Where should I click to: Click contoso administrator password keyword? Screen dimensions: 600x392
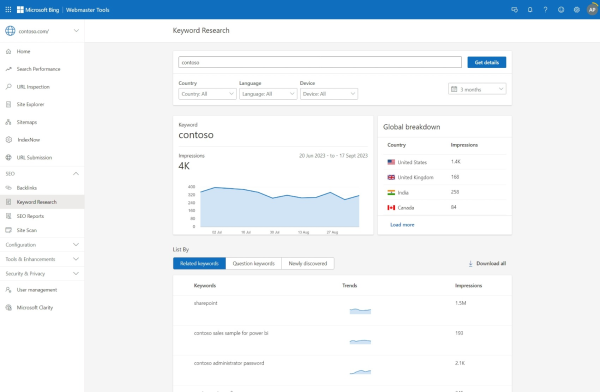[x=229, y=363]
